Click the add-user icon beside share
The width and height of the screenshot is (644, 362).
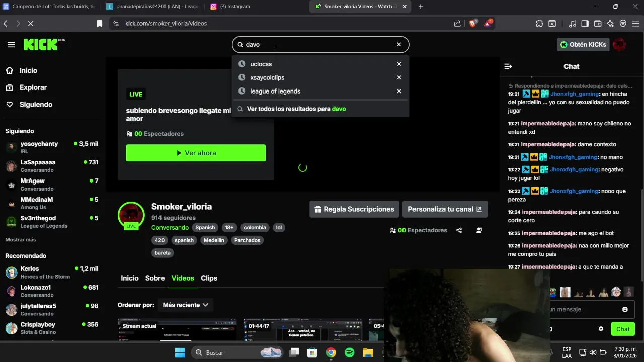pyautogui.click(x=479, y=230)
